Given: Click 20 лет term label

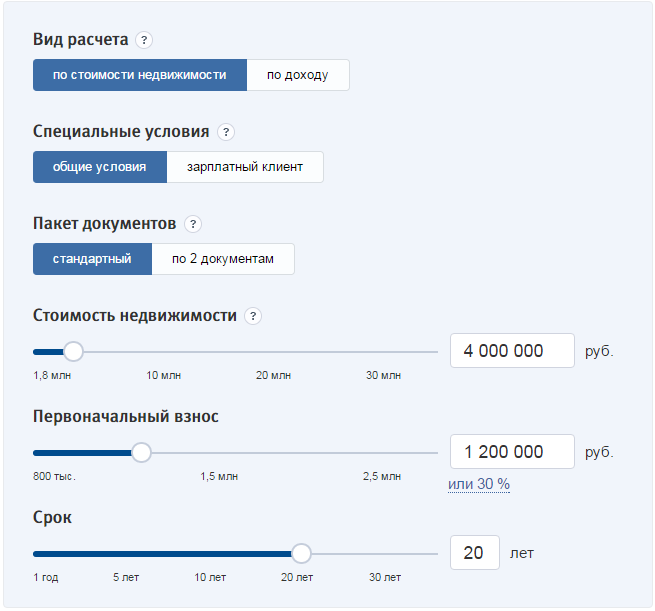Looking at the screenshot, I should click(297, 578).
